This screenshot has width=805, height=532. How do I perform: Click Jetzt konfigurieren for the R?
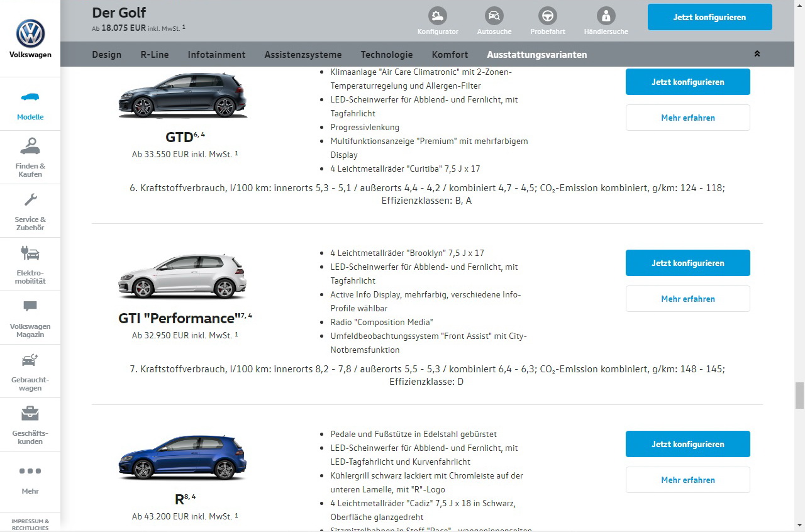(688, 444)
